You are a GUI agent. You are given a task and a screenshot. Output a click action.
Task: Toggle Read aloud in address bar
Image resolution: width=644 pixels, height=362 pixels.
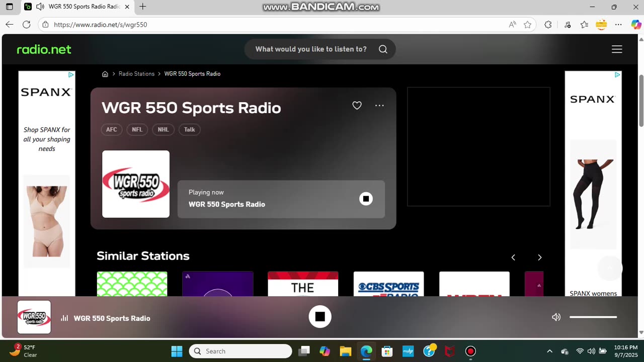tap(512, 25)
